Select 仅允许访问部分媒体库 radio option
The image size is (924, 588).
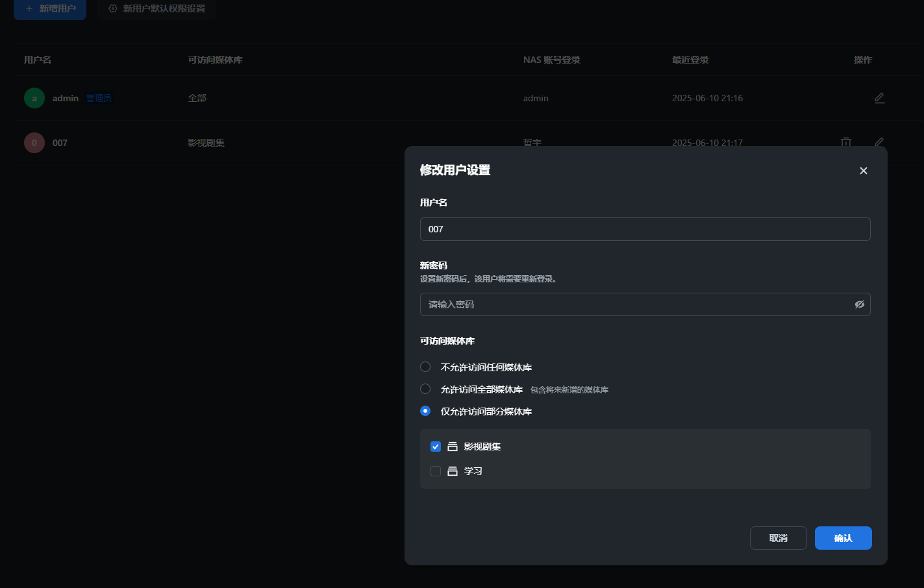425,411
